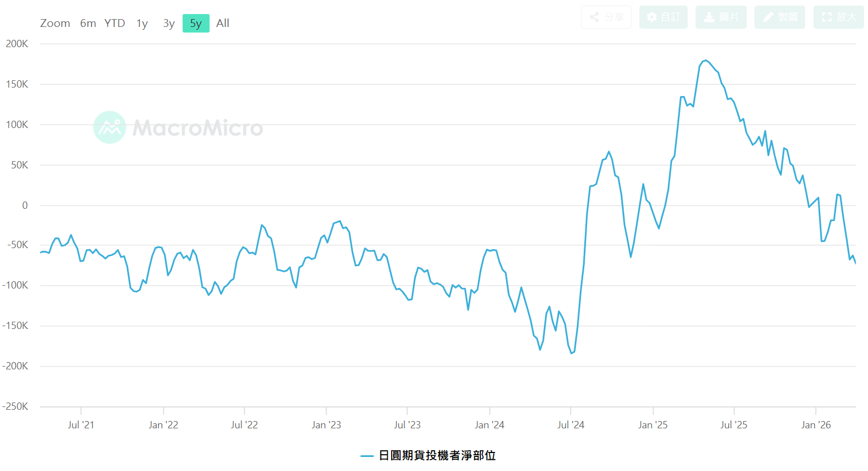Click the -200K y-axis label
The width and height of the screenshot is (868, 471).
[x=15, y=366]
